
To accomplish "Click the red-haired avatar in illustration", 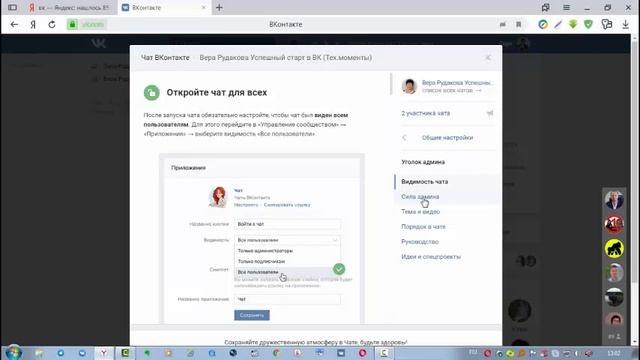I will [218, 197].
